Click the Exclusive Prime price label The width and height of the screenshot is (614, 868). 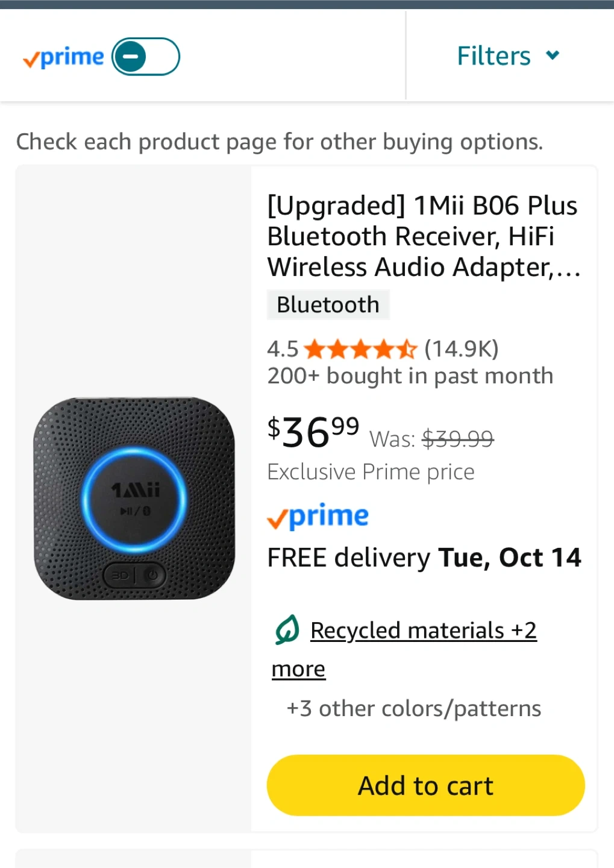(371, 472)
